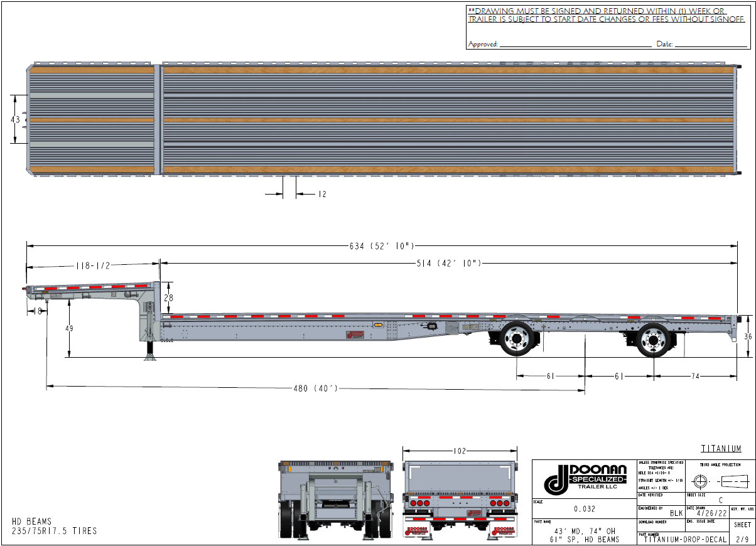Click the 102 width dimension above the rear view
Image resolution: width=756 pixels, height=546 pixels.
tap(460, 451)
